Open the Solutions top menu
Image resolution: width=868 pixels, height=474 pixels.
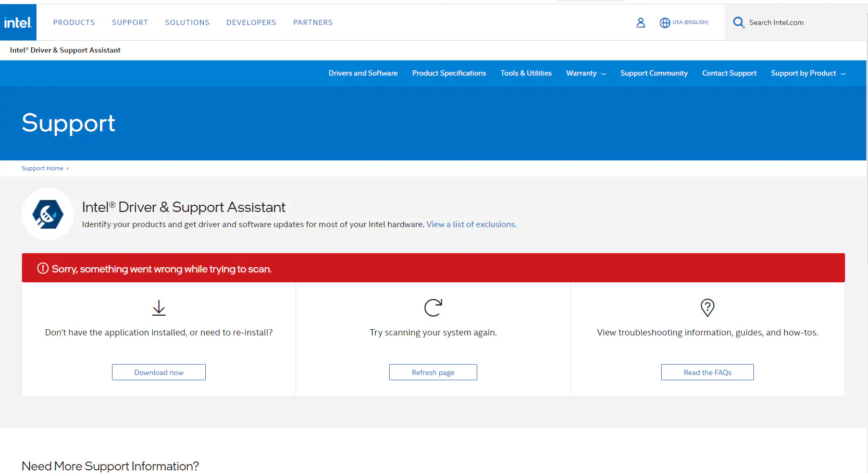[x=187, y=22]
